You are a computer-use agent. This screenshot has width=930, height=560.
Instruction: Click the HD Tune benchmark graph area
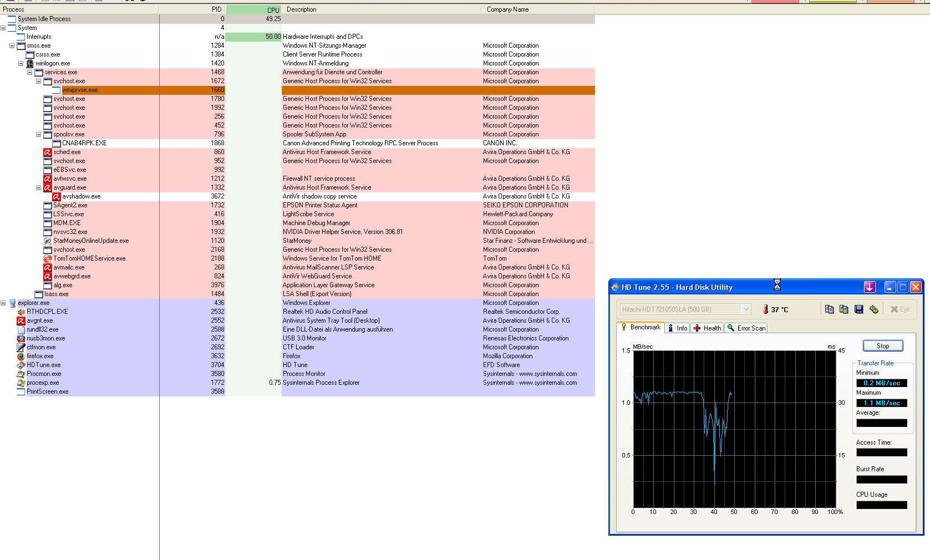tap(735, 429)
